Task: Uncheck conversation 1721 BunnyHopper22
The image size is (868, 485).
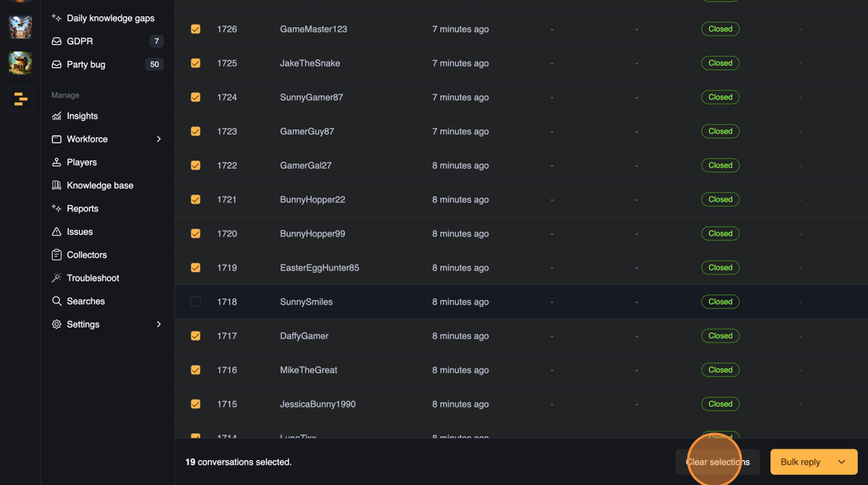Action: (x=195, y=199)
